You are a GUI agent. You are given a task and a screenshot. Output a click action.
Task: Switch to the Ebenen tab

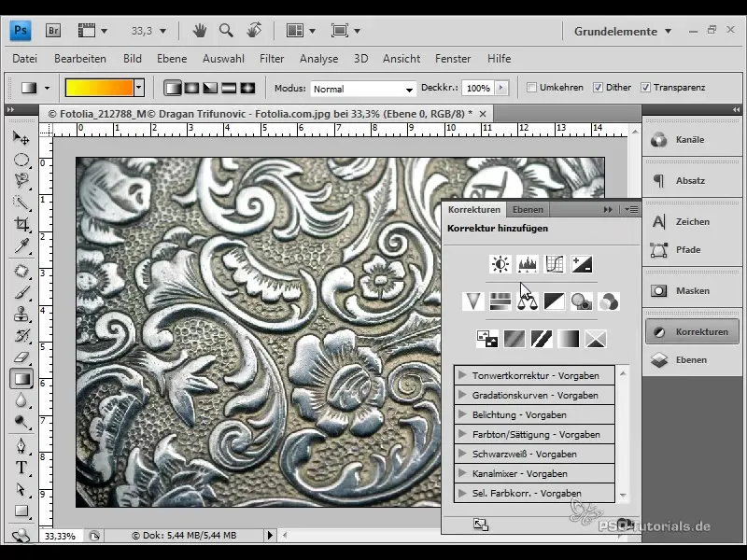click(528, 209)
